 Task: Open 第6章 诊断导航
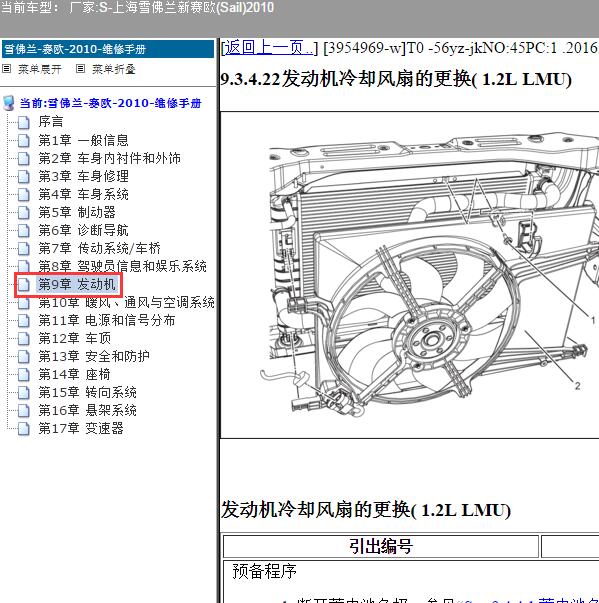(83, 230)
